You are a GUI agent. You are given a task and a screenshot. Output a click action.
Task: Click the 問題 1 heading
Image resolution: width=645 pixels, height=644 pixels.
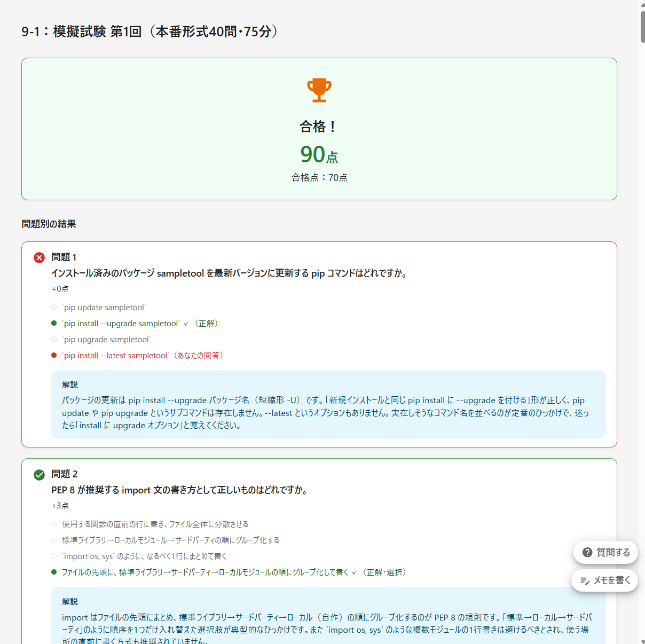(64, 257)
